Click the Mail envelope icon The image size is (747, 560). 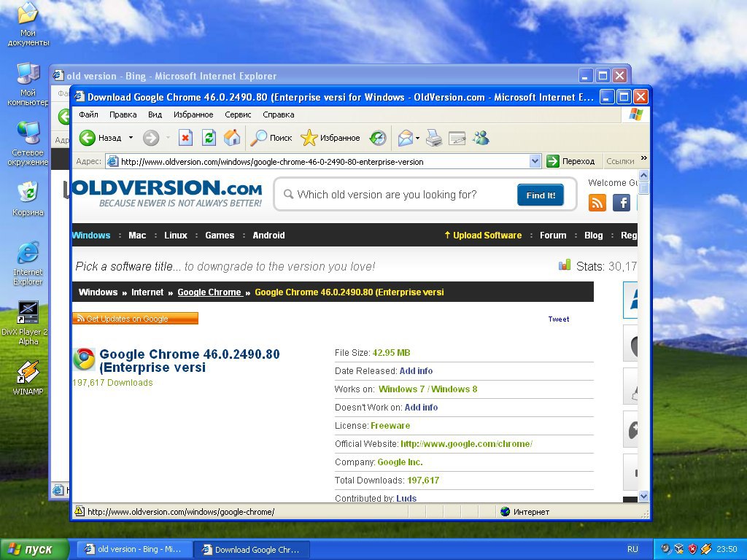406,138
